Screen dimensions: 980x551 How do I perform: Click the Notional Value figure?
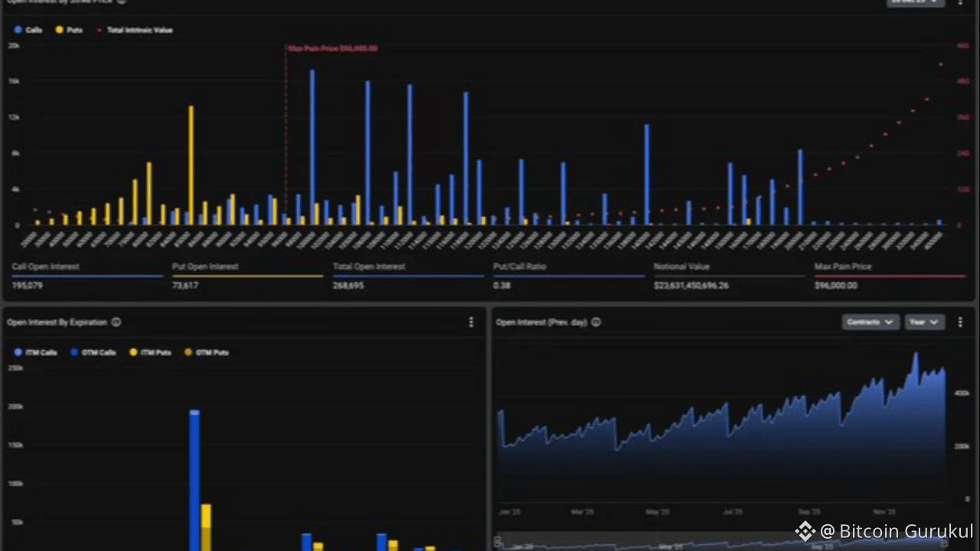click(691, 285)
